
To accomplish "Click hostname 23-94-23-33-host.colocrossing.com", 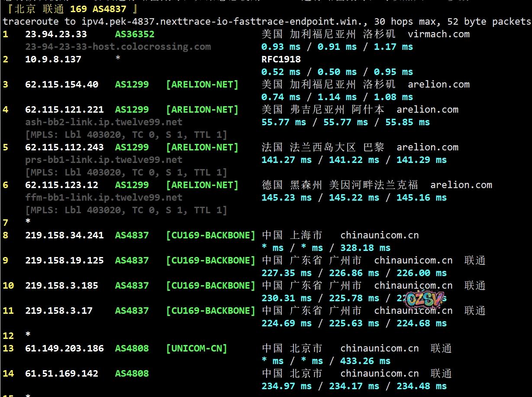I will point(118,47).
